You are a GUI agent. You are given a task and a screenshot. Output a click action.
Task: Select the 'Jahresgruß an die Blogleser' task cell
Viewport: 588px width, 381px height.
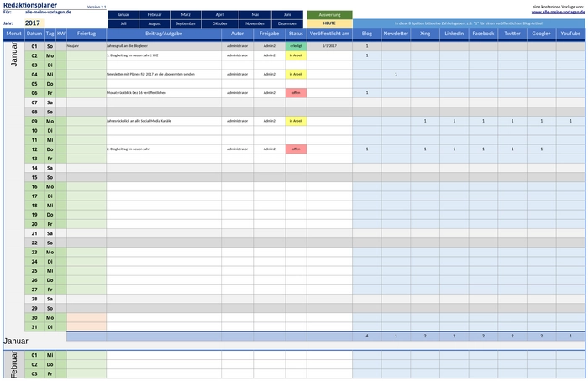click(x=164, y=46)
